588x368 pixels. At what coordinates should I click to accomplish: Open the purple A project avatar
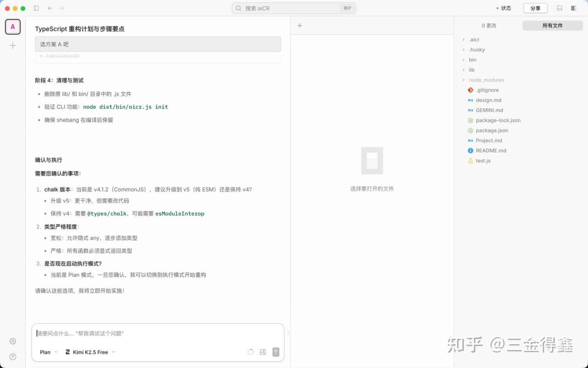(13, 27)
